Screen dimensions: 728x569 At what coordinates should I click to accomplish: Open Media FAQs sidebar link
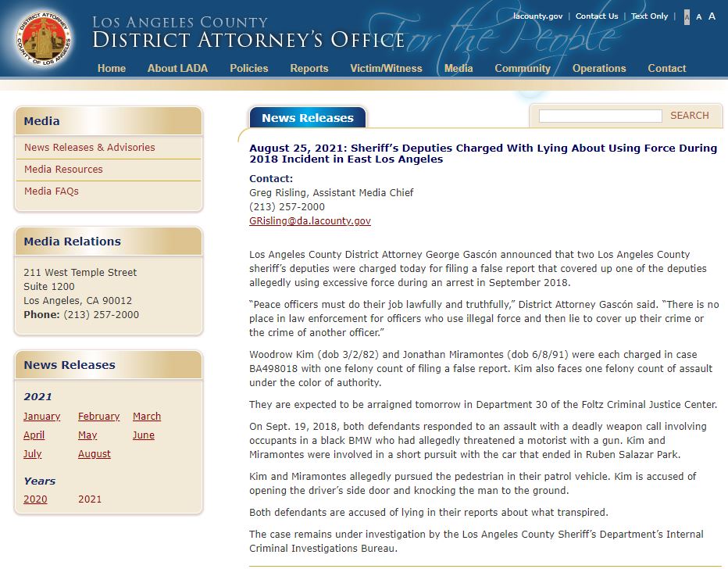coord(52,191)
